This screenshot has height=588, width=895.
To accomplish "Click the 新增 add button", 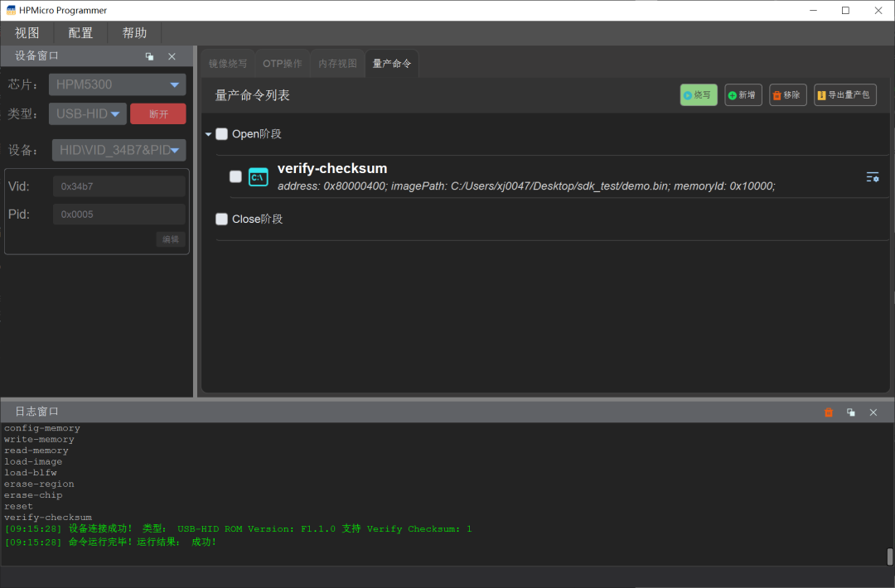I will pyautogui.click(x=743, y=95).
